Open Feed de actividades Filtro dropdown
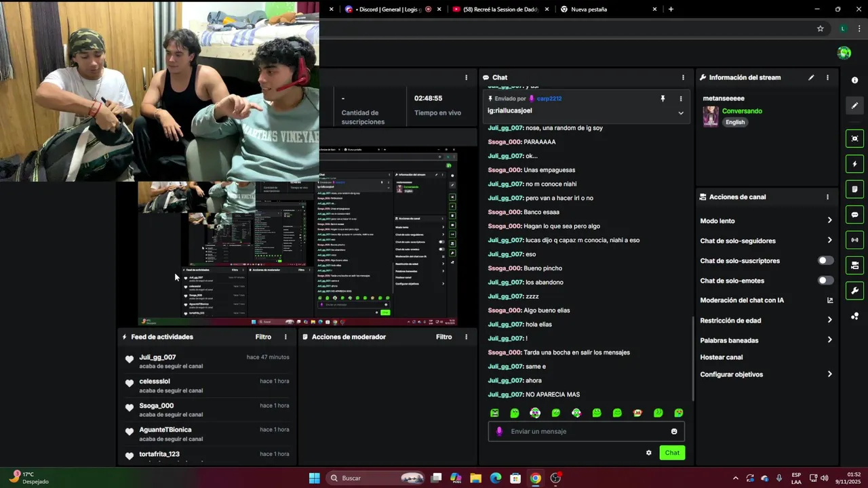This screenshot has width=868, height=488. (263, 337)
